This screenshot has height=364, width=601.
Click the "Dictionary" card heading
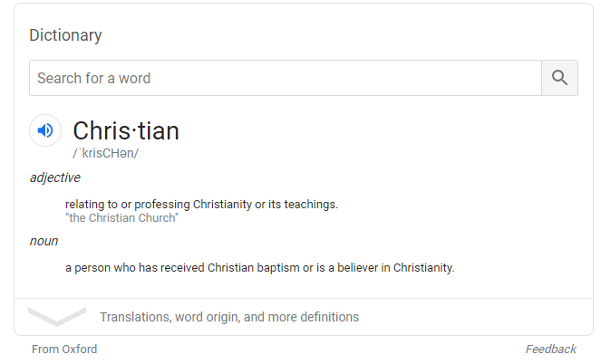coord(65,35)
